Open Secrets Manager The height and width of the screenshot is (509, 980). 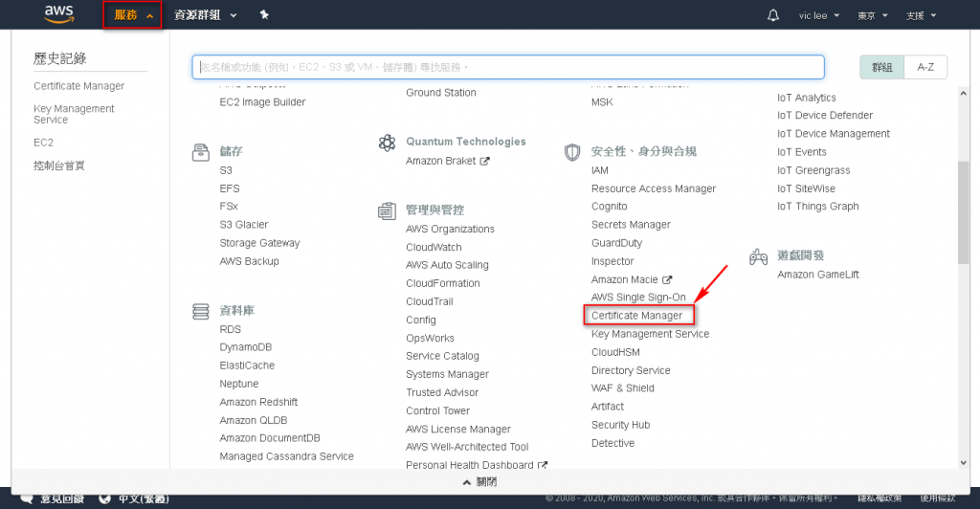631,224
